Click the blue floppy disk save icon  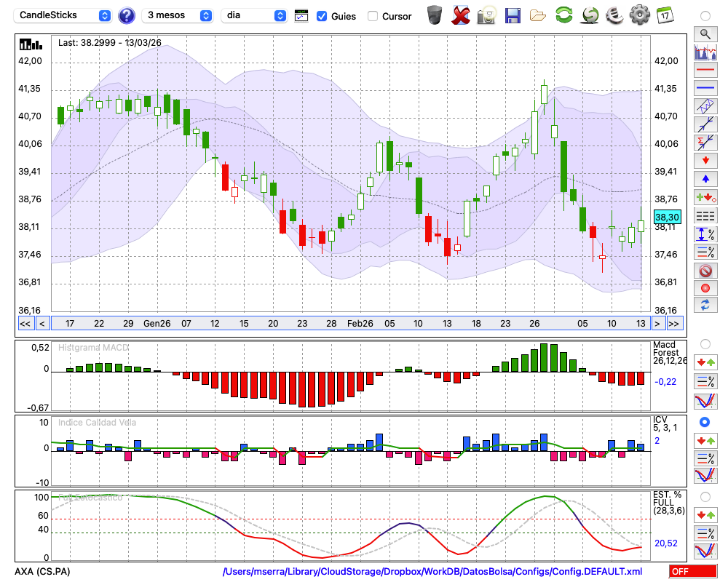[x=513, y=15]
